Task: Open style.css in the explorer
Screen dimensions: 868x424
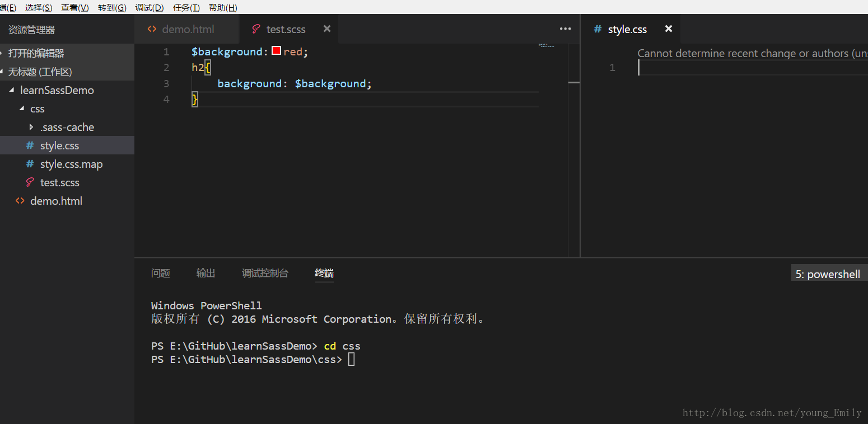Action: pyautogui.click(x=67, y=145)
